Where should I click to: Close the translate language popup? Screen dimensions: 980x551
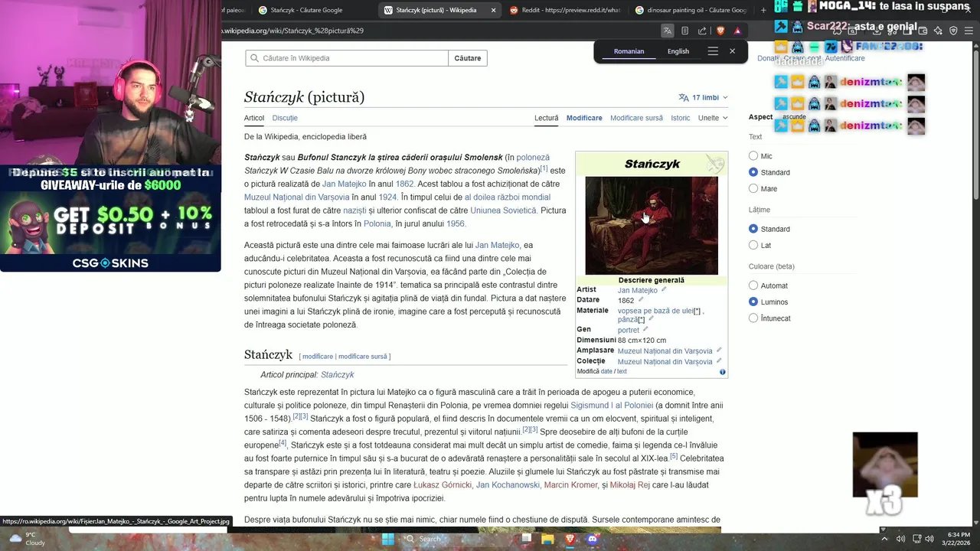[x=732, y=51]
